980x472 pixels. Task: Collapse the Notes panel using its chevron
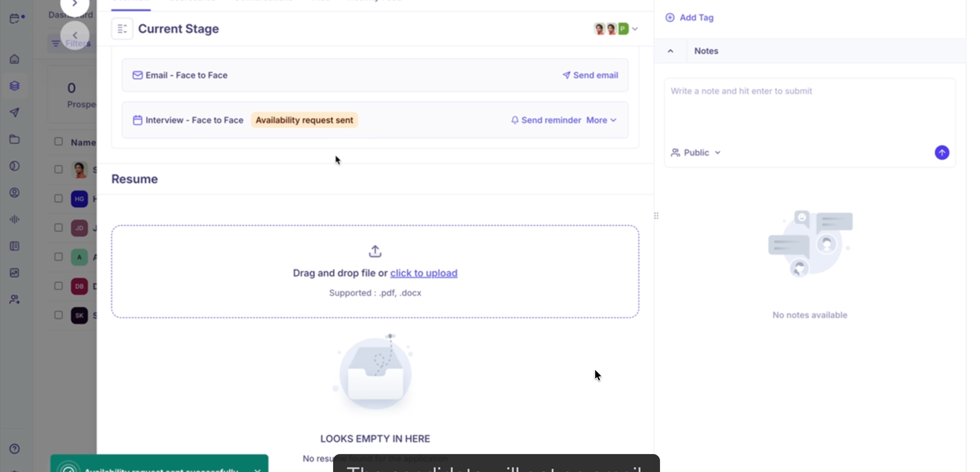(670, 50)
